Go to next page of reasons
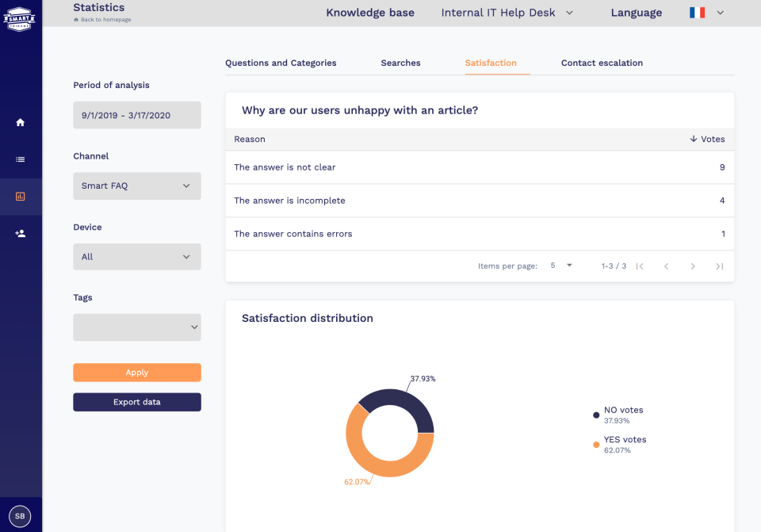The width and height of the screenshot is (761, 532). coord(693,266)
